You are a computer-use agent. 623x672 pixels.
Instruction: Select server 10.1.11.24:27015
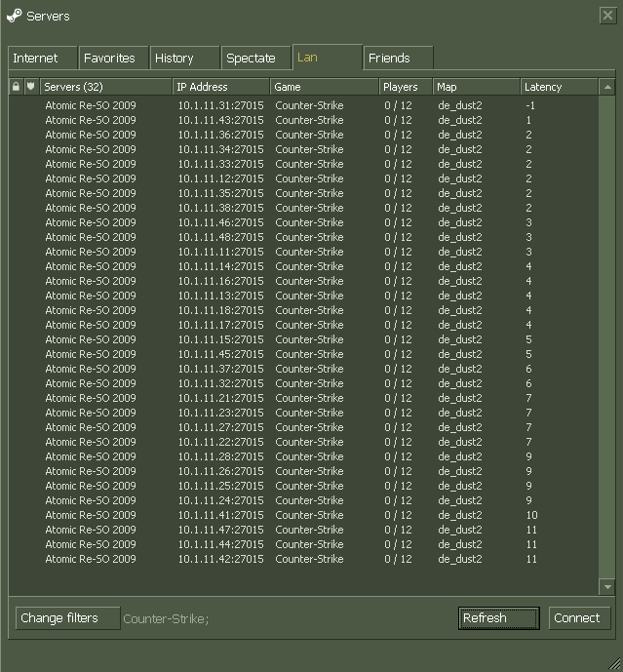tap(303, 500)
